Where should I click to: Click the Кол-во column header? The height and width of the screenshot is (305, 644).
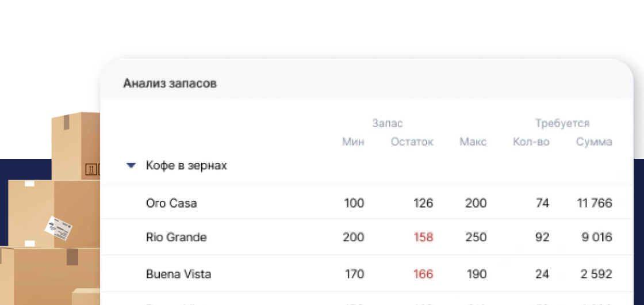click(x=531, y=142)
